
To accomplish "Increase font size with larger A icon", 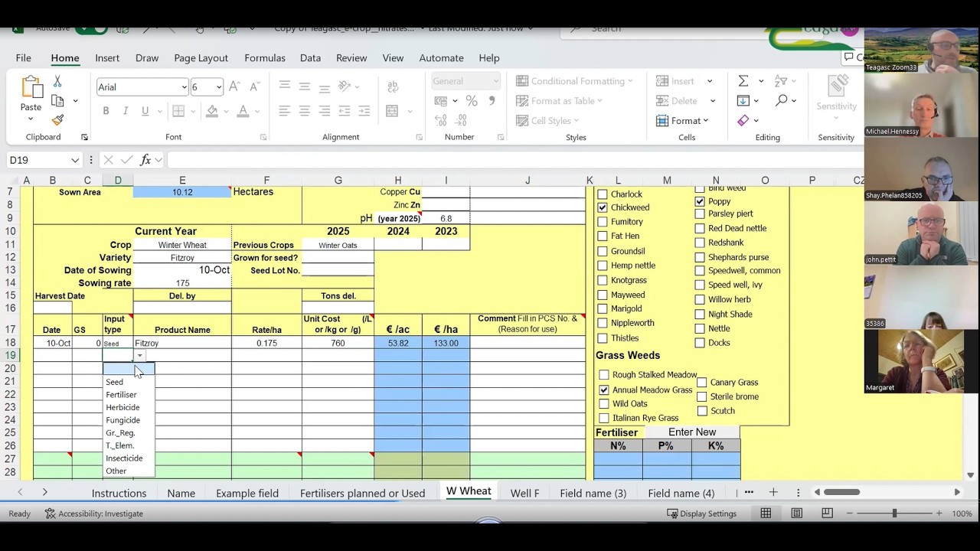I will (235, 86).
